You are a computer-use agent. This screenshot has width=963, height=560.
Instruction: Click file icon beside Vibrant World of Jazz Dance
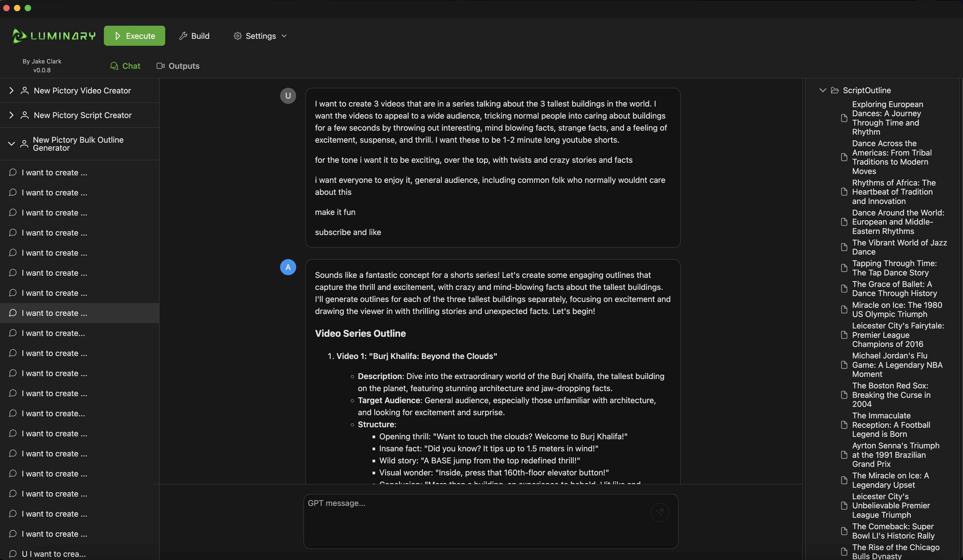coord(844,247)
